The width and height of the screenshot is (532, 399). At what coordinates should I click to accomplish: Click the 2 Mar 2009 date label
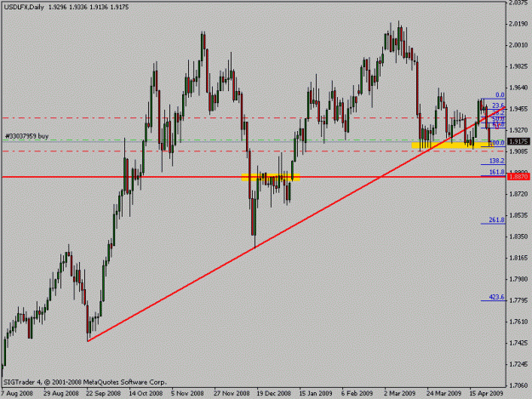(x=400, y=393)
